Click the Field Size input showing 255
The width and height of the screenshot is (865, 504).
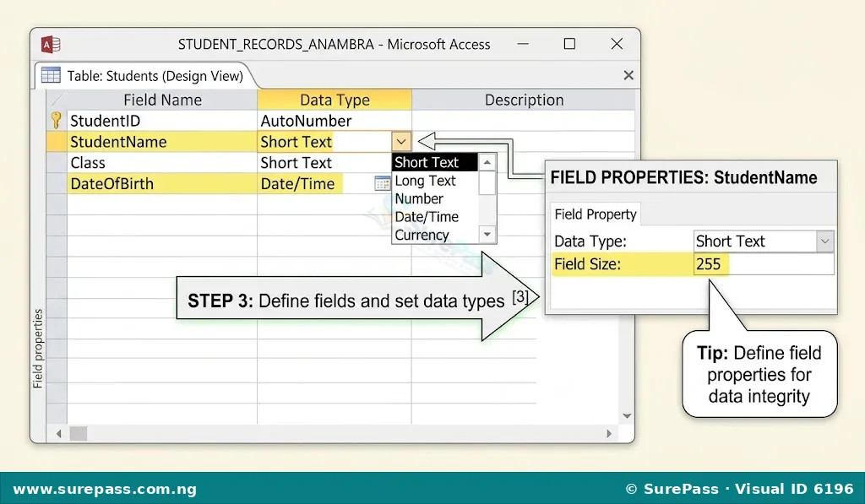pos(764,264)
